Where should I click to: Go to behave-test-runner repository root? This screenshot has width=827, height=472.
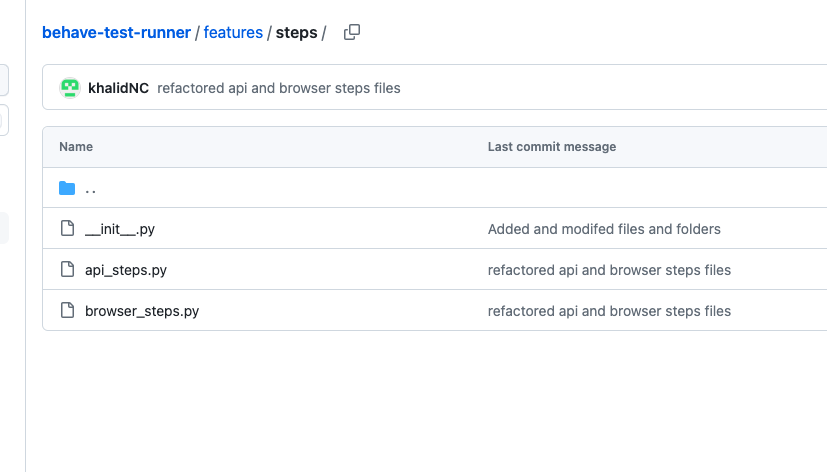click(116, 33)
